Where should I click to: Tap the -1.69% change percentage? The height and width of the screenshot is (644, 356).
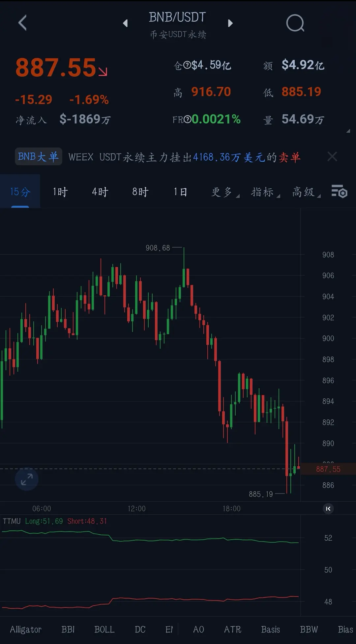pyautogui.click(x=89, y=100)
